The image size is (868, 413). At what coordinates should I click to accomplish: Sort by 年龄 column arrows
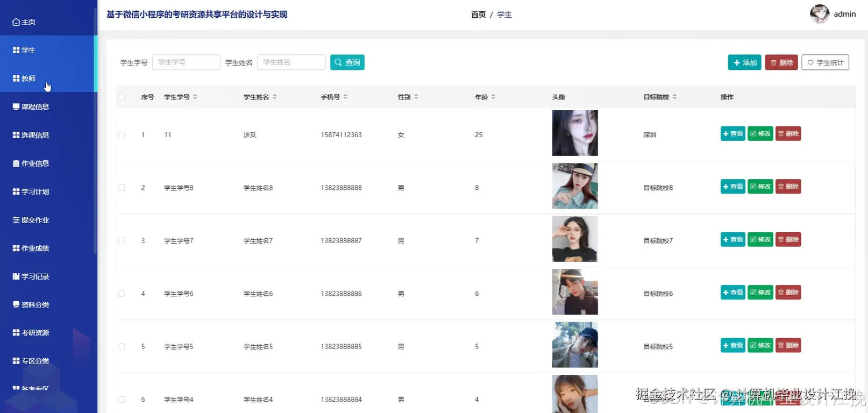493,97
